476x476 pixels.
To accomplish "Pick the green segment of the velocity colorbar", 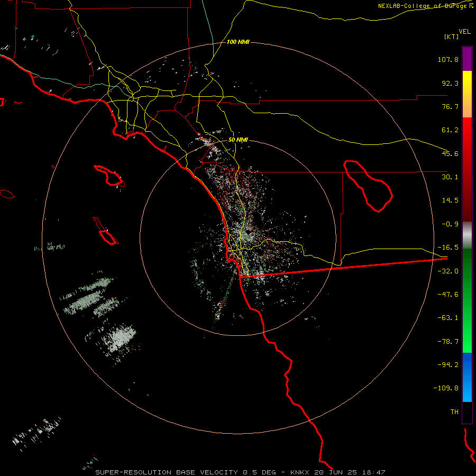I will click(x=467, y=300).
